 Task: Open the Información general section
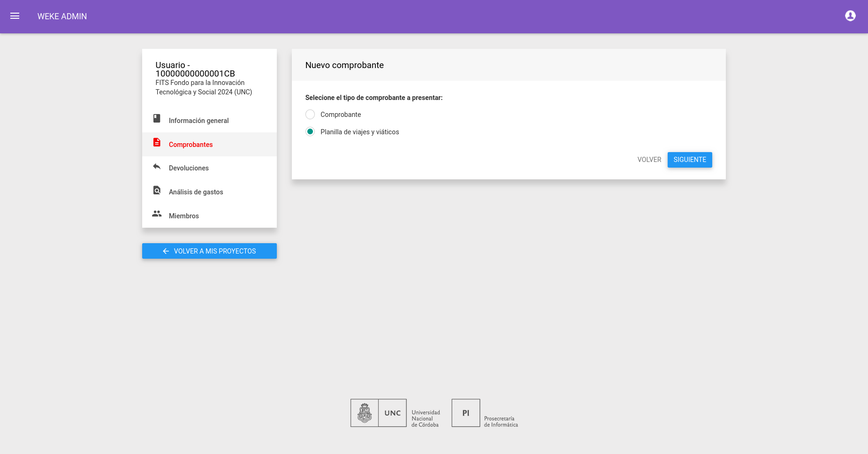point(209,121)
